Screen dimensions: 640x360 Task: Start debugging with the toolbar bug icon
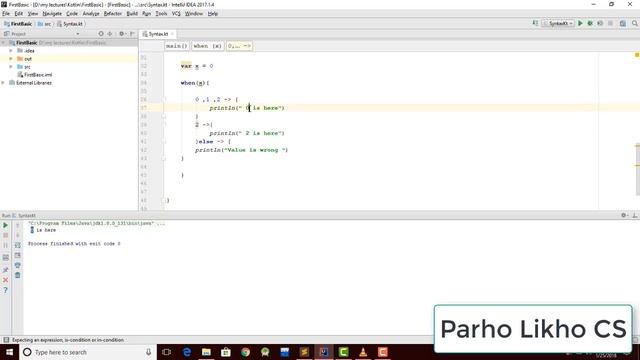coord(590,24)
